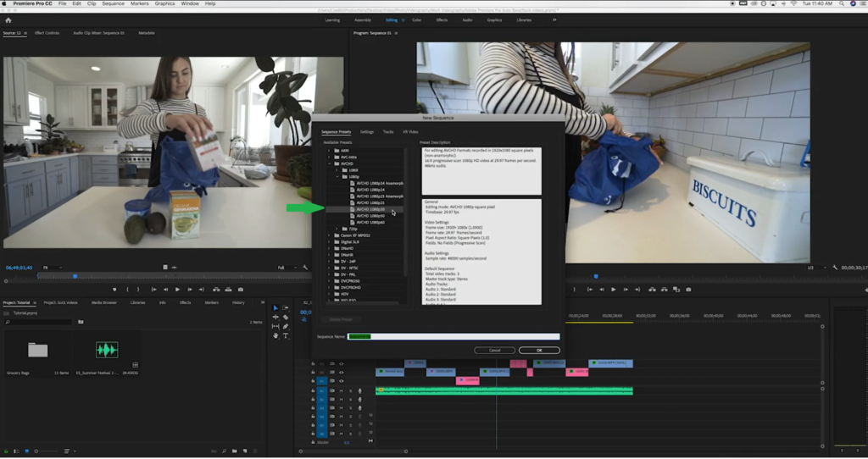
Task: Expand the 720p preset folder
Action: pyautogui.click(x=337, y=229)
